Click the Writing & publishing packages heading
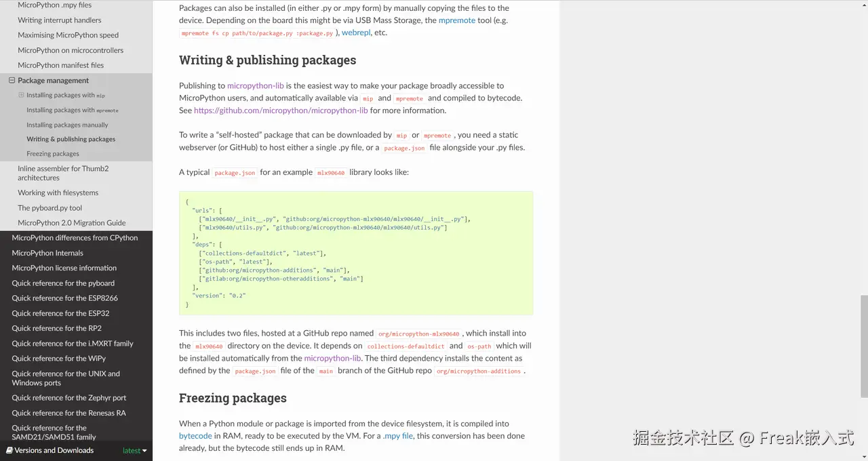This screenshot has width=868, height=461. (x=267, y=60)
